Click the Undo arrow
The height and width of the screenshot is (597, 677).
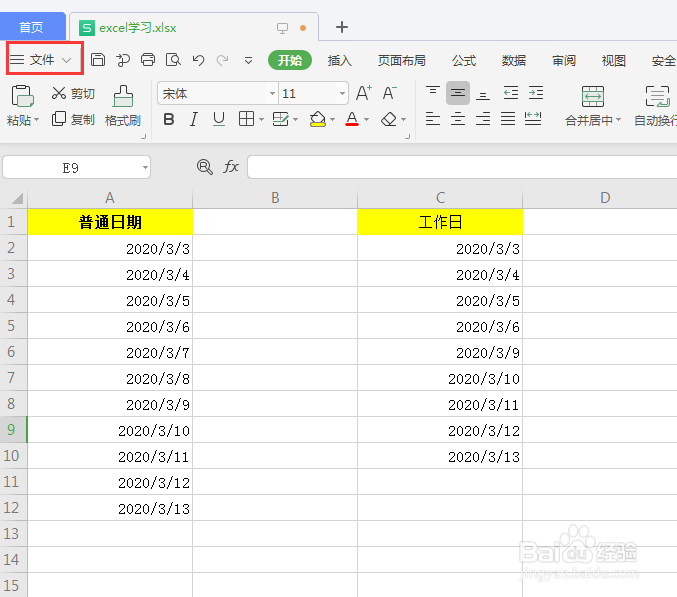tap(198, 60)
